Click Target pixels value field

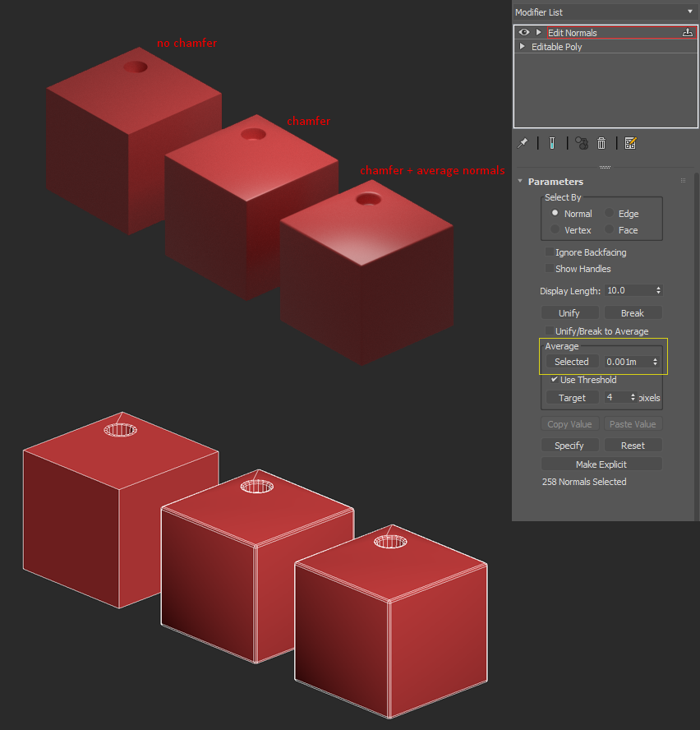[x=617, y=397]
